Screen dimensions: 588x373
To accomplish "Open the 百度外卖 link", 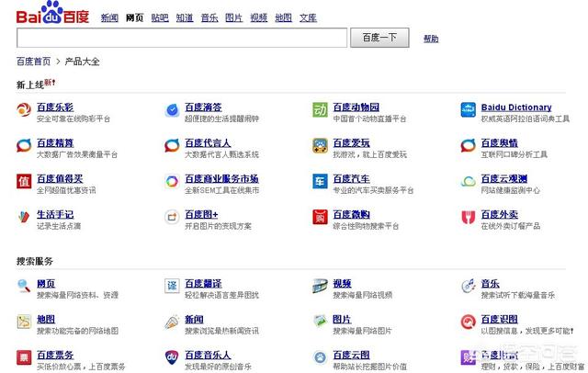I will pos(500,214).
